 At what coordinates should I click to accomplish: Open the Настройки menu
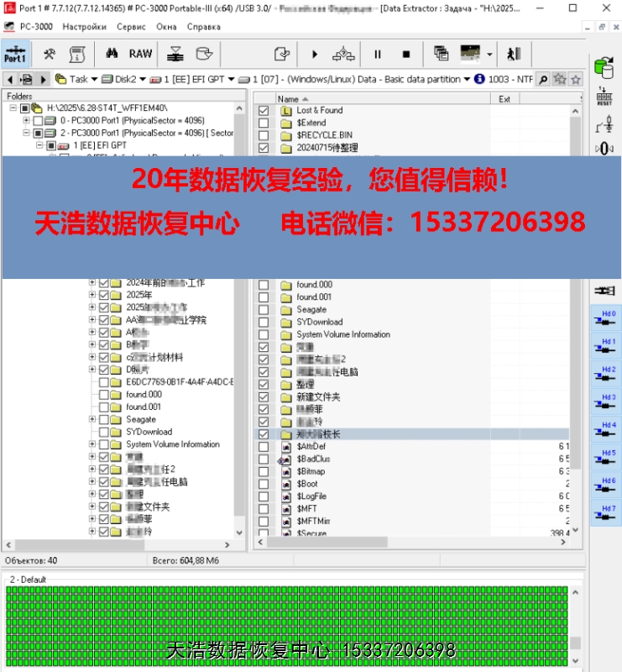coord(85,27)
